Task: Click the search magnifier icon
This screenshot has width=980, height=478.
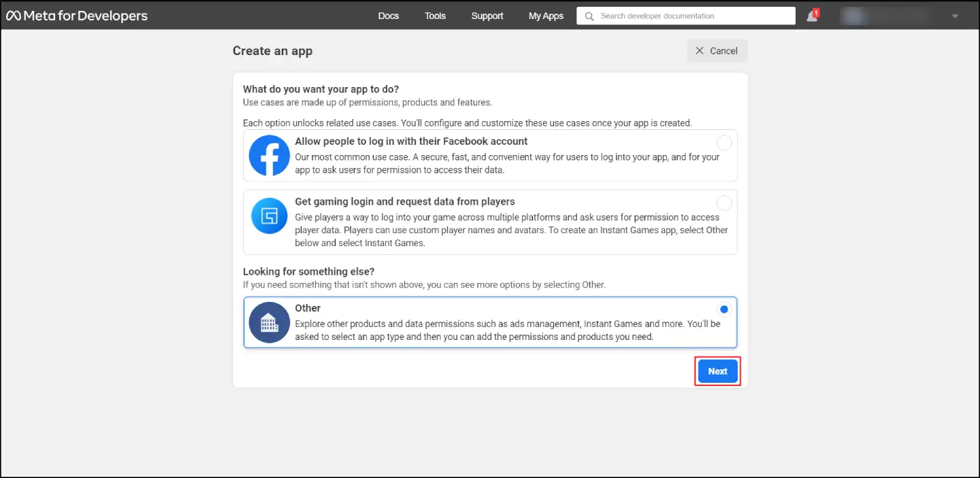Action: click(589, 16)
